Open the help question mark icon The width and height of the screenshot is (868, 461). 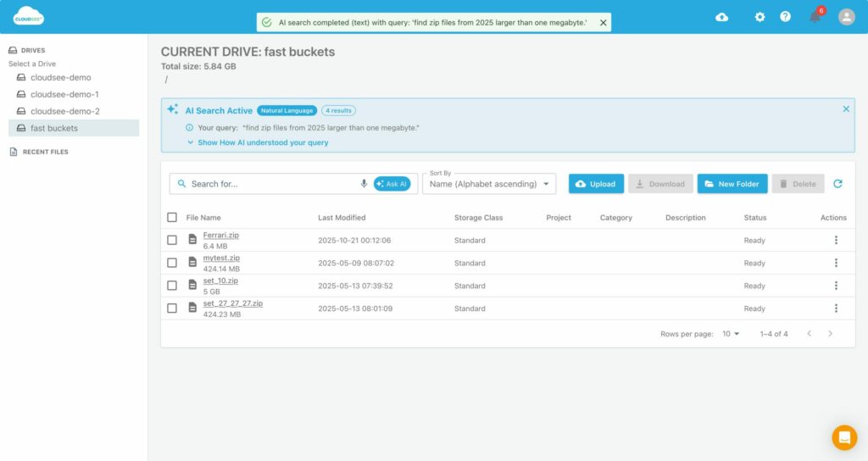coord(785,17)
